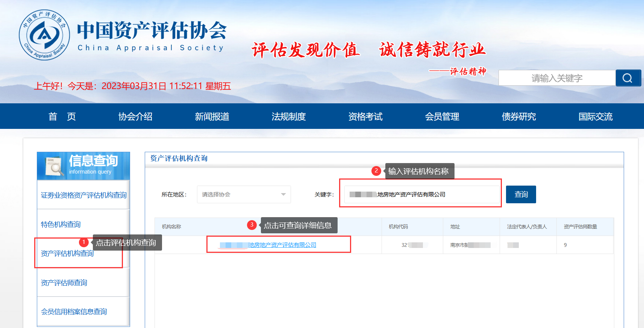
Task: Click the 信息查询 information query banner
Action: tap(83, 166)
